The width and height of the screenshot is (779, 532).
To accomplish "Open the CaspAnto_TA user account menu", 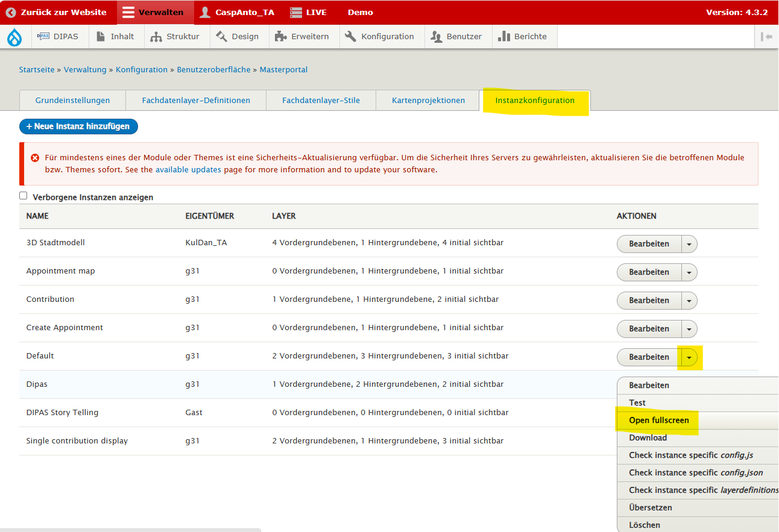I will 237,12.
